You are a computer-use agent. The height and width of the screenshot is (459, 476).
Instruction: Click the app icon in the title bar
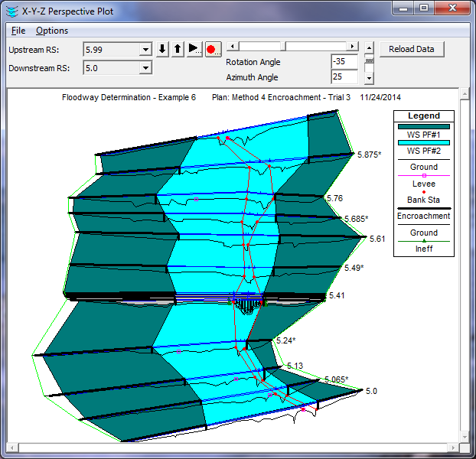point(10,11)
